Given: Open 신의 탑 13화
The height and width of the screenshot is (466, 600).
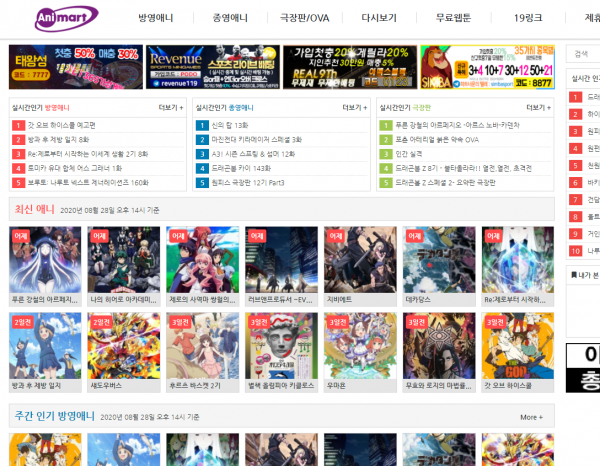Looking at the screenshot, I should pos(230,125).
